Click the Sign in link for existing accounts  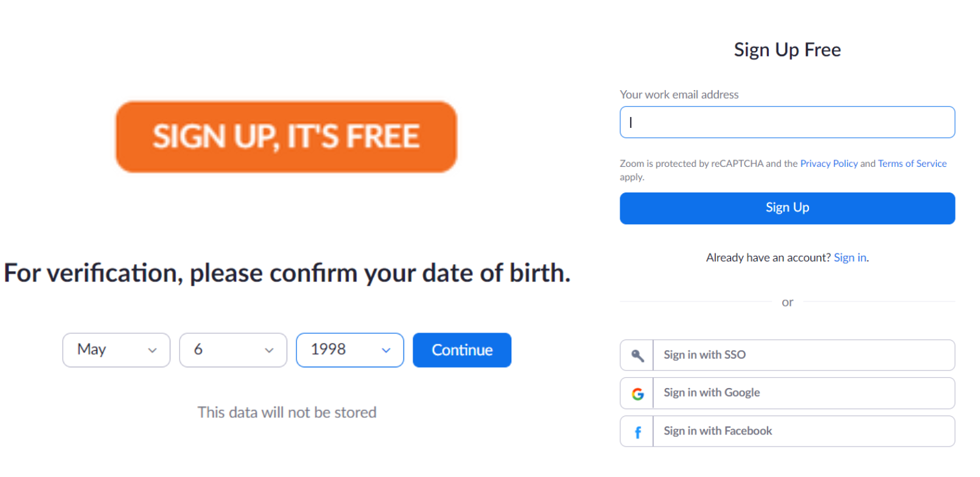pos(850,257)
